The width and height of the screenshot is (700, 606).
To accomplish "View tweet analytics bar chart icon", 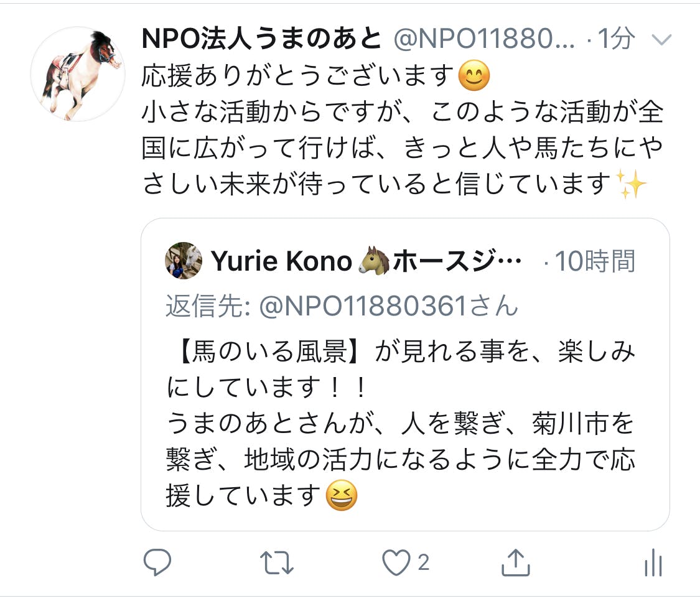I will 653,562.
